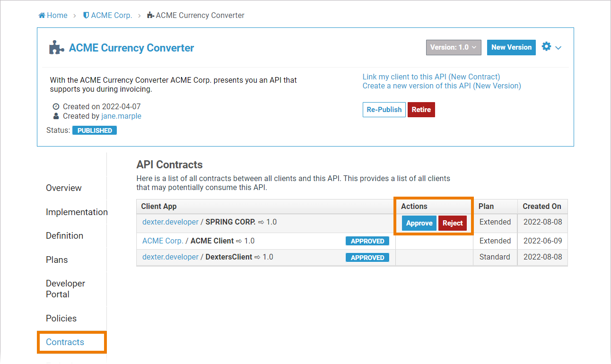Retire this API
This screenshot has height=364, width=611.
(x=421, y=110)
